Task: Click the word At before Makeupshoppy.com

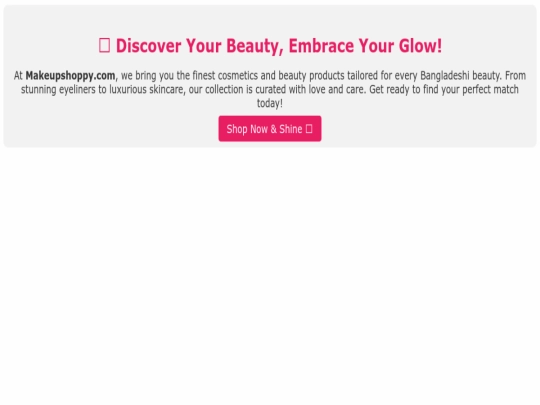Action: [18, 75]
